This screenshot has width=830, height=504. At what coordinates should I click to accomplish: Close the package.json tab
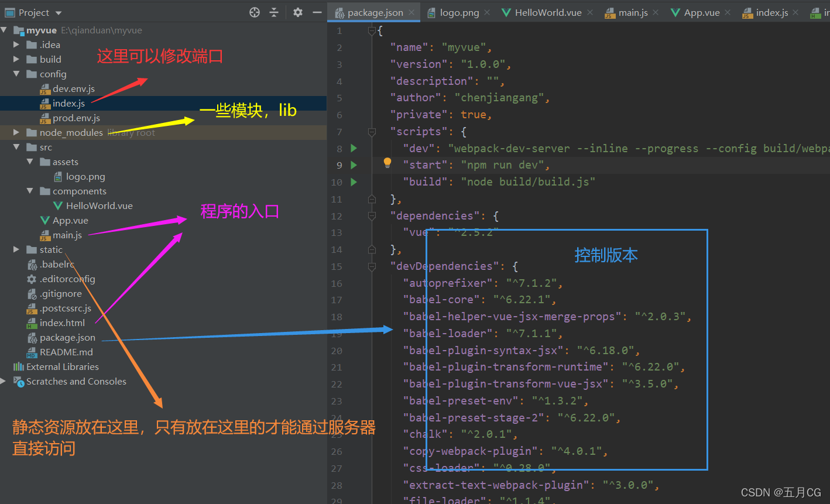(412, 12)
